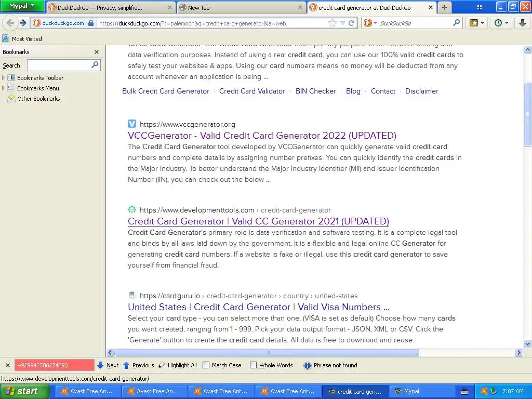This screenshot has height=399, width=532.
Task: Click the horizontal scrollbar left arrow
Action: tap(110, 353)
